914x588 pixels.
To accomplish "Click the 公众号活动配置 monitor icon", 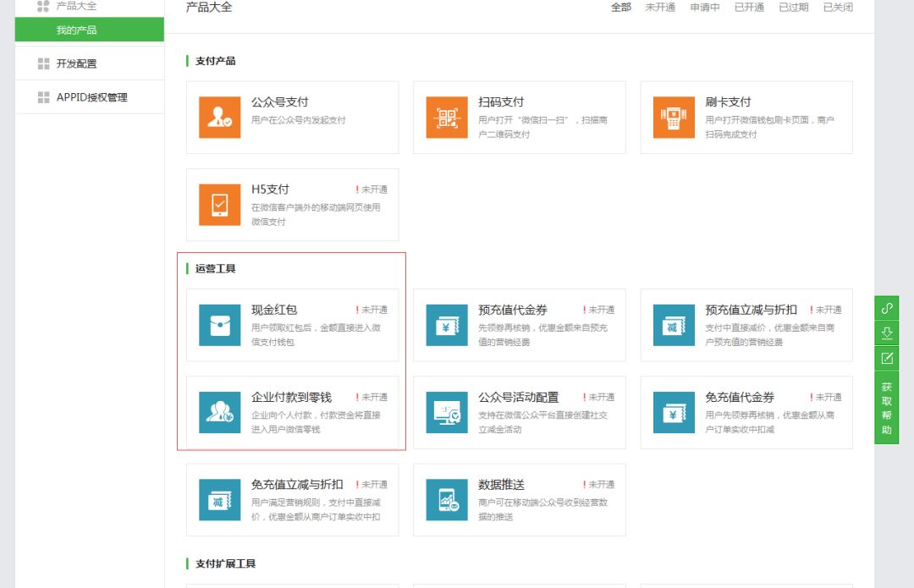I will pyautogui.click(x=447, y=413).
